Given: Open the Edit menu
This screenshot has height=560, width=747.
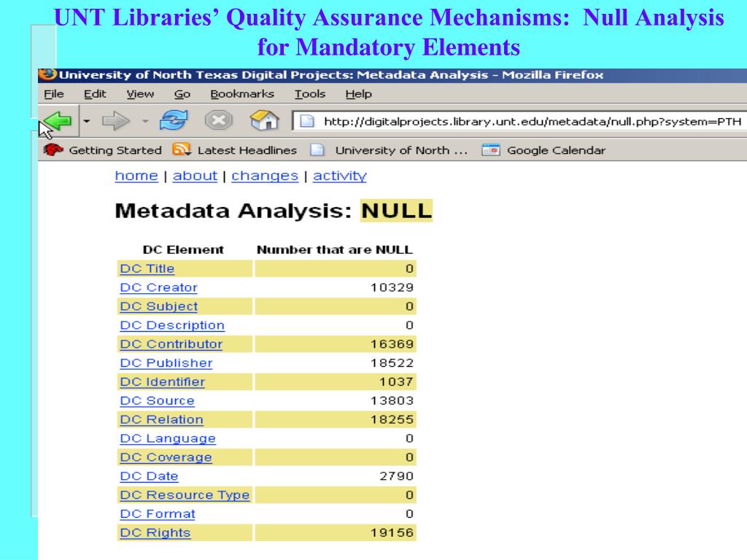Looking at the screenshot, I should point(95,94).
